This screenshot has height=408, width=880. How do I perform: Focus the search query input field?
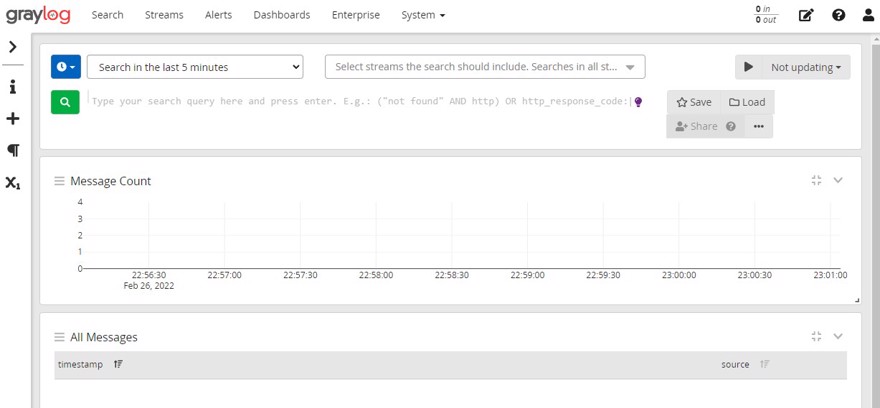tap(361, 102)
